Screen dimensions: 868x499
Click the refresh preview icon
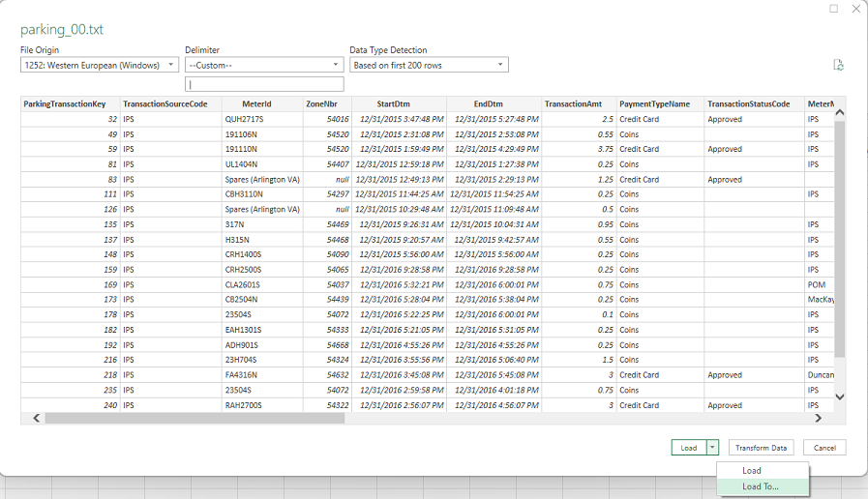click(x=838, y=65)
